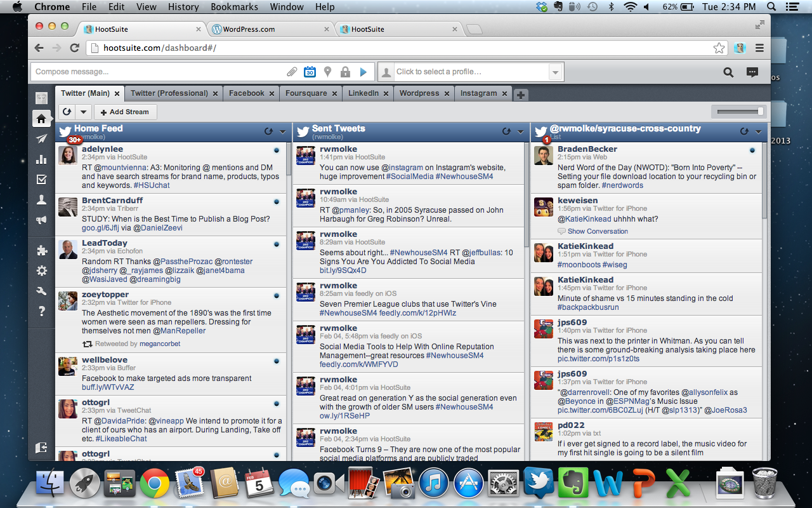This screenshot has width=812, height=508.
Task: Switch to the Wordpress tab
Action: (419, 93)
